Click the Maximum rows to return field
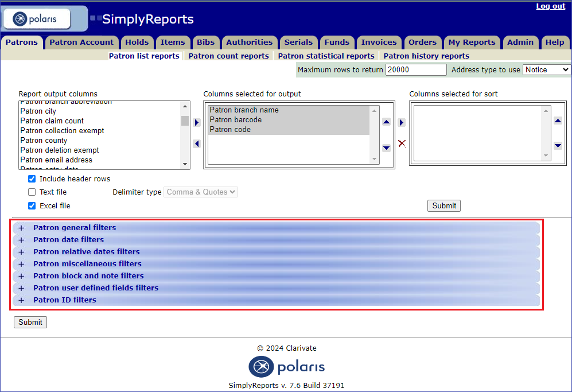Screen dimensions: 572x392 pos(416,69)
